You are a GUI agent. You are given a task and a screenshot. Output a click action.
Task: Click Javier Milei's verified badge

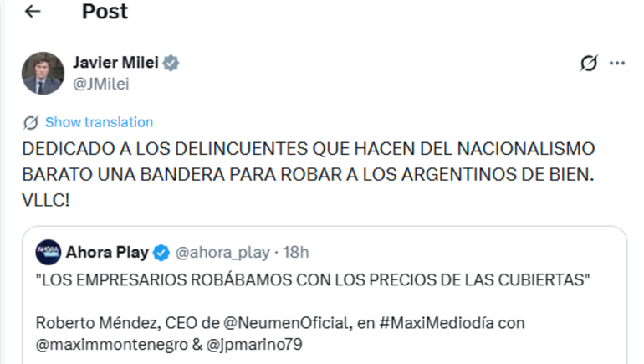[171, 64]
